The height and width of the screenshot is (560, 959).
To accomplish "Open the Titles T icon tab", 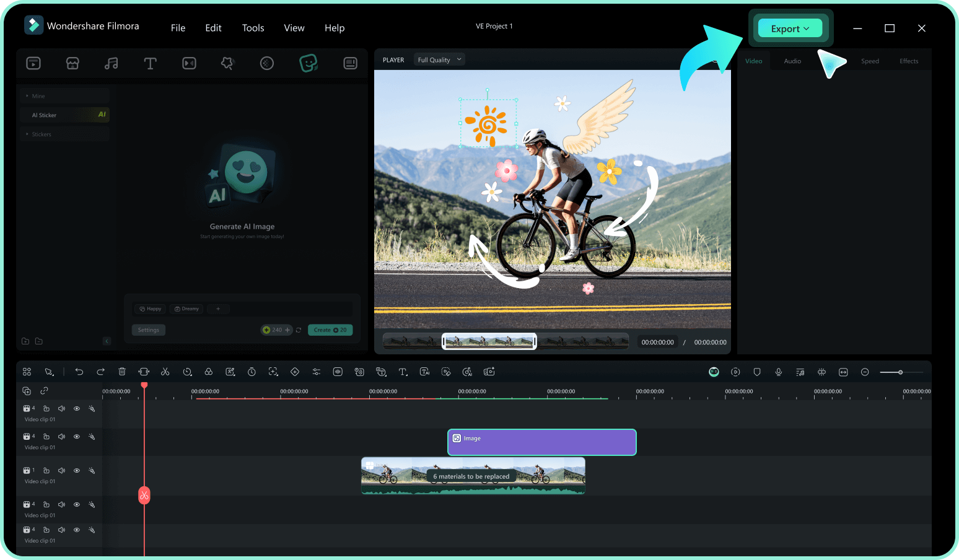I will pyautogui.click(x=150, y=63).
